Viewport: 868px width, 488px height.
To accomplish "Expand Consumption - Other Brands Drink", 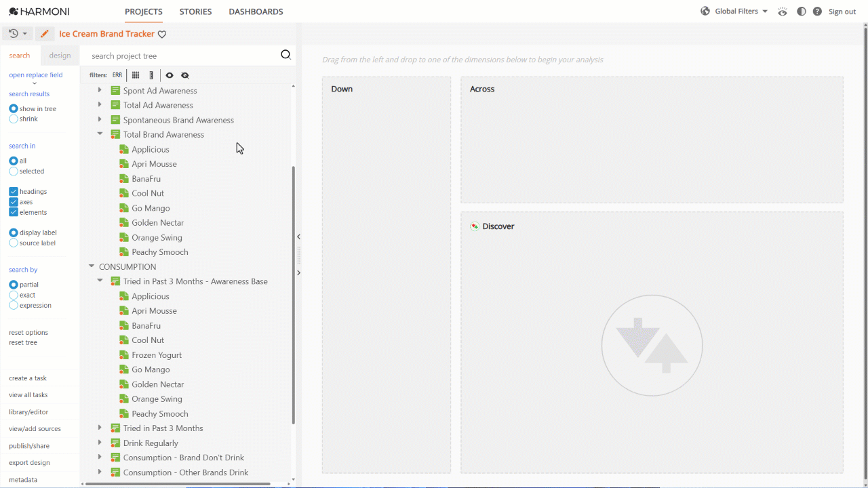I will pyautogui.click(x=100, y=472).
